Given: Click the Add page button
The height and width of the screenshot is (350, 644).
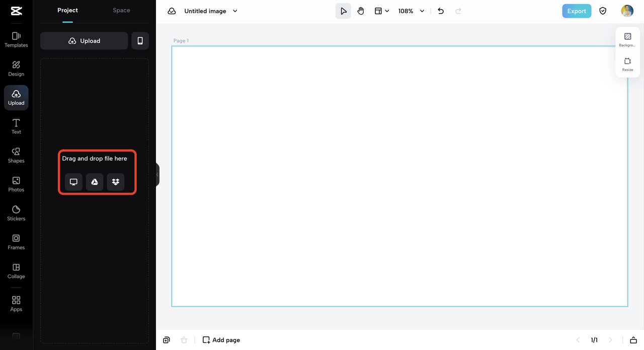Looking at the screenshot, I should tap(221, 340).
